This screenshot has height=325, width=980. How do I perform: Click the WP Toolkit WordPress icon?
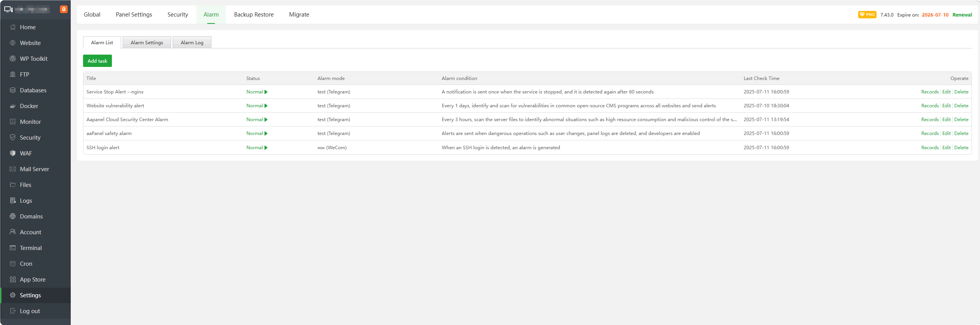click(13, 59)
